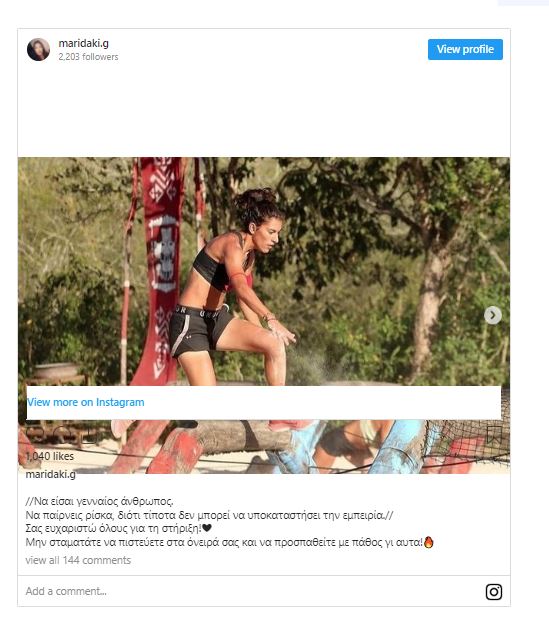
Task: Click the Instagram logo icon
Action: pyautogui.click(x=493, y=591)
